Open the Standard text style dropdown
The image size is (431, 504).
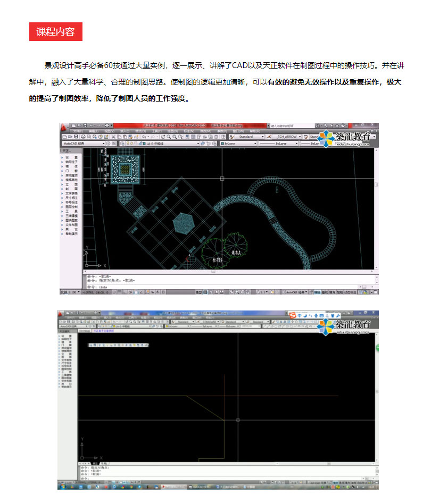[x=250, y=137]
